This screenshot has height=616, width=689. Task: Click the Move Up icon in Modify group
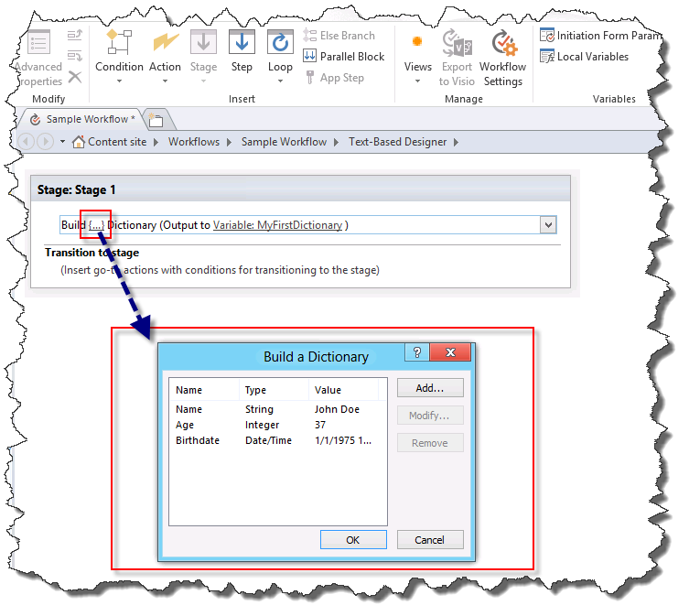tap(75, 35)
